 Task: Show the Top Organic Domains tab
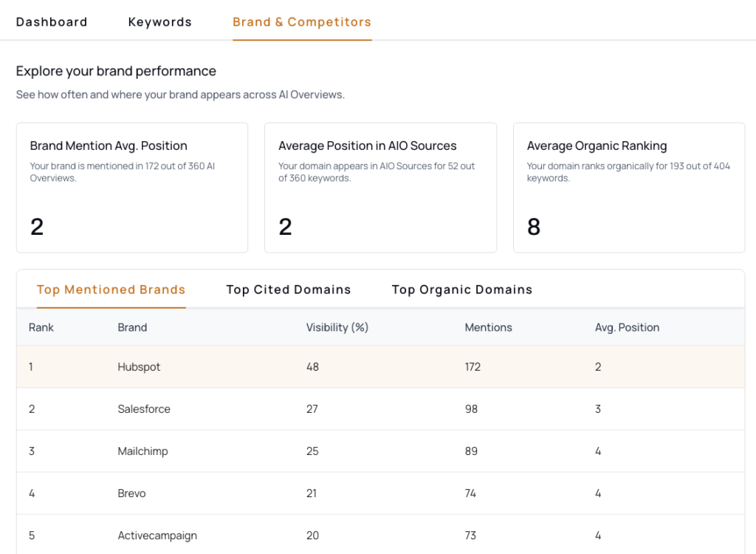[461, 290]
